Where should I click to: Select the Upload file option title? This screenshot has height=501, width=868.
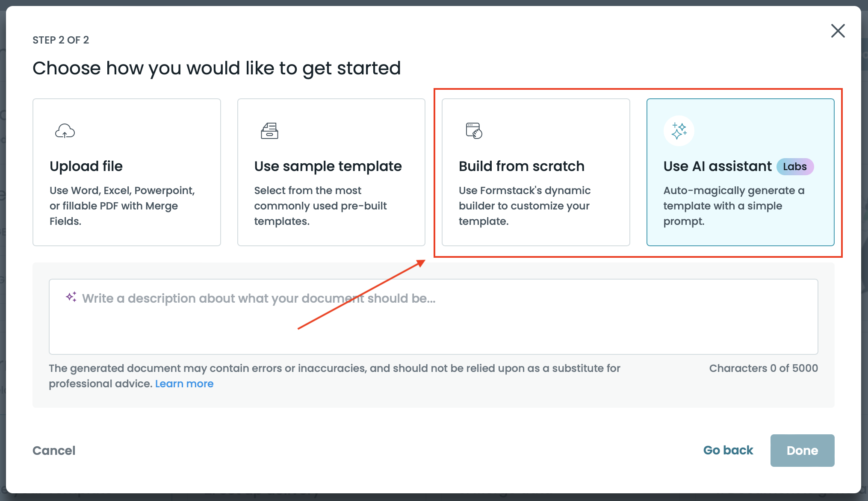[86, 166]
